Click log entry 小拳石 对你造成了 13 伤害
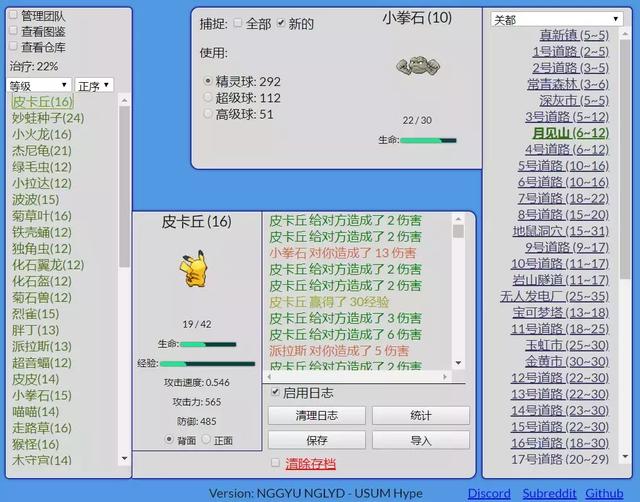Screen dimensions: 640x502 (x=343, y=253)
